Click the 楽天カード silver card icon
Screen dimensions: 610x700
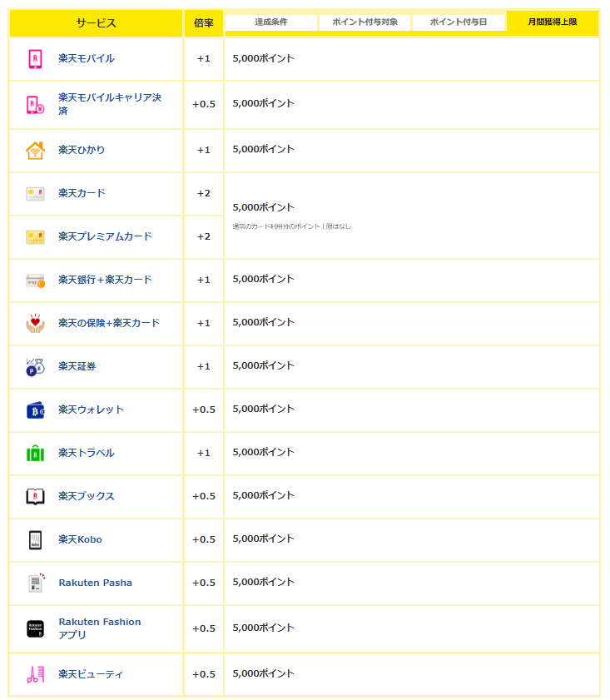point(35,194)
